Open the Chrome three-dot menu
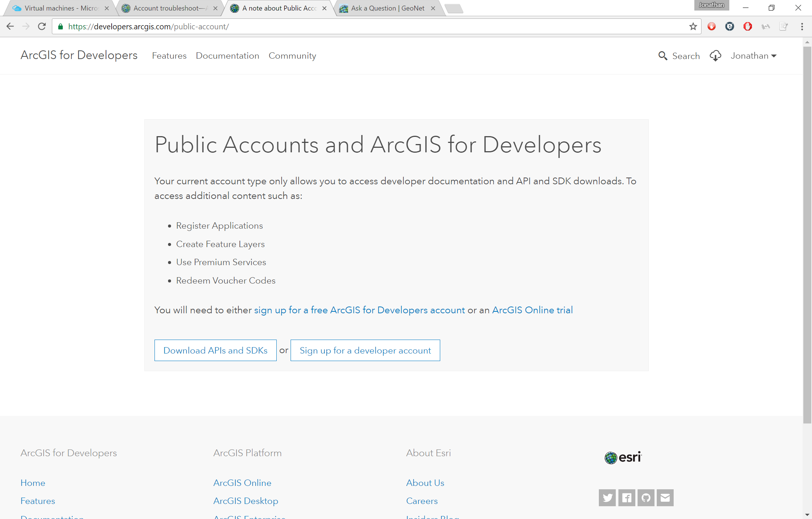The height and width of the screenshot is (519, 812). point(802,26)
